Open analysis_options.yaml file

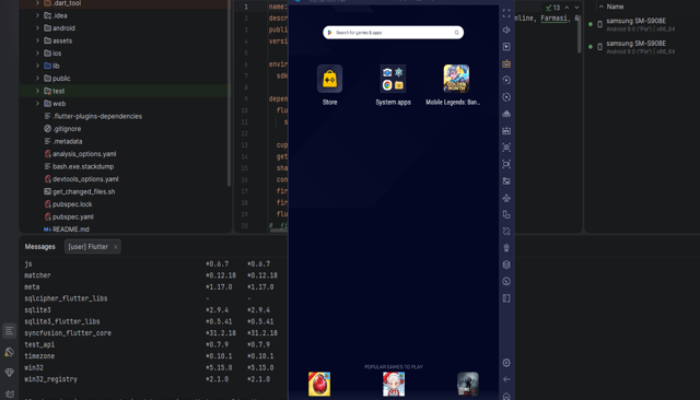pos(84,154)
